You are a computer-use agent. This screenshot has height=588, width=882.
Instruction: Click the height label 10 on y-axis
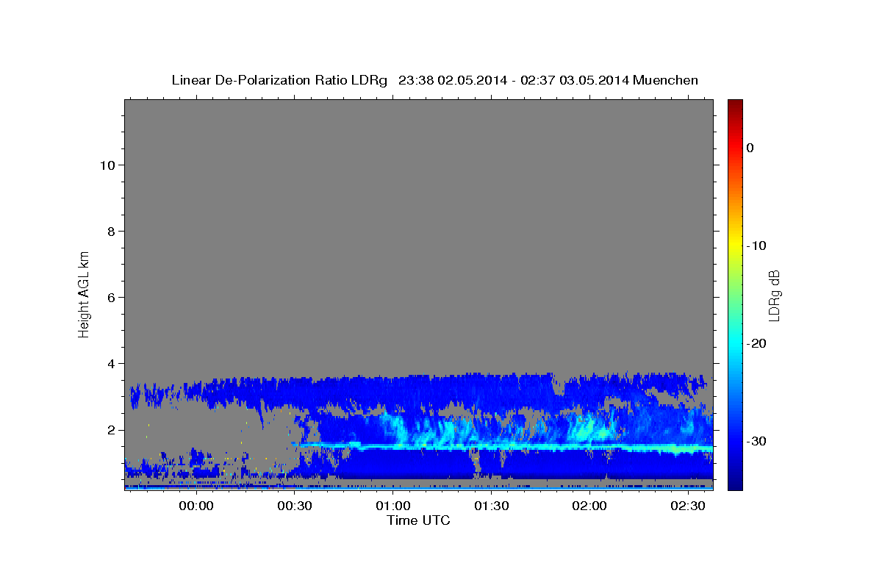point(107,165)
